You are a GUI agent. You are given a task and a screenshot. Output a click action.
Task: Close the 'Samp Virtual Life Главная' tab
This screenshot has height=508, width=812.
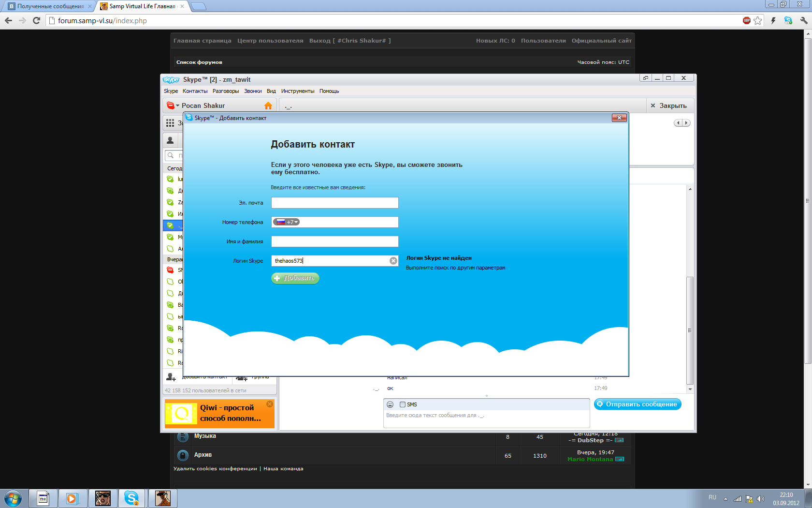[x=182, y=6]
